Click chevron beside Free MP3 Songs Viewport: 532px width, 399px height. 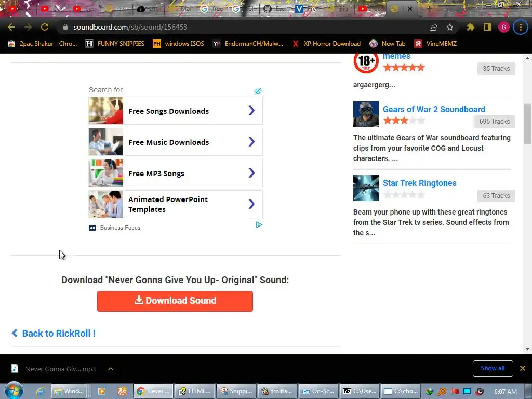[251, 172]
